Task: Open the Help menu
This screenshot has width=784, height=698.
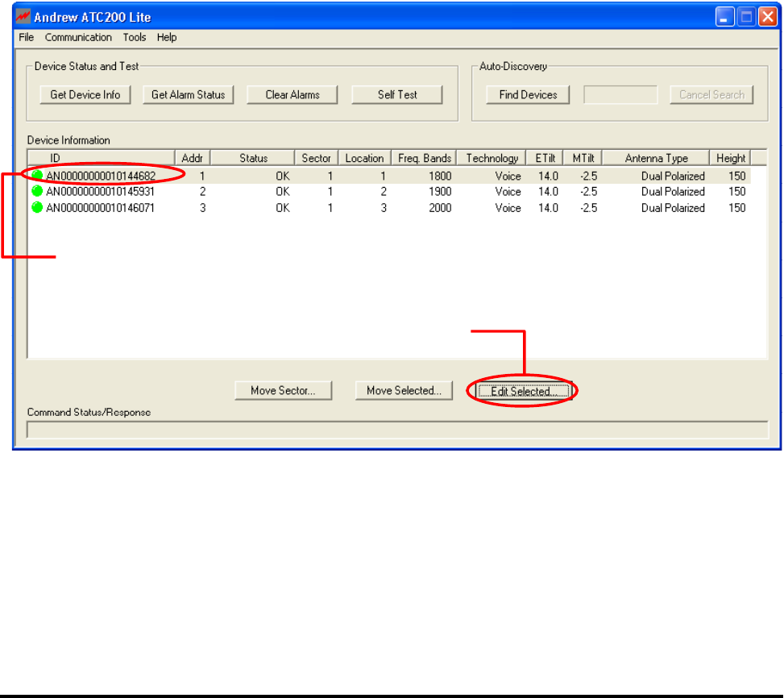Action: click(x=167, y=38)
